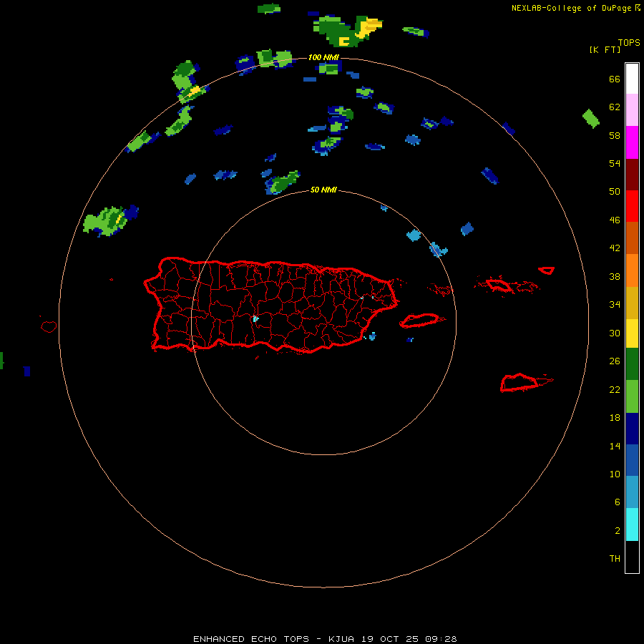Select the light pink legend swatch

[x=632, y=110]
